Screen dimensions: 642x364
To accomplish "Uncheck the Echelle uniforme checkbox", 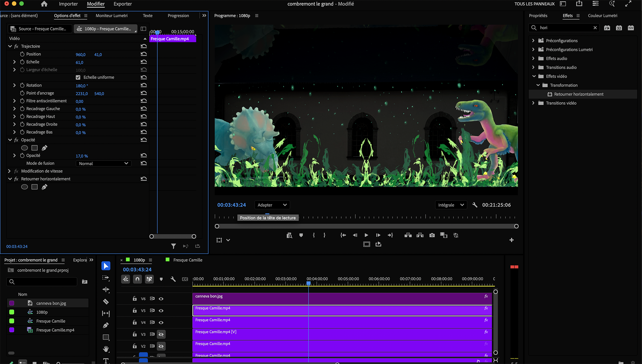I will tap(78, 77).
